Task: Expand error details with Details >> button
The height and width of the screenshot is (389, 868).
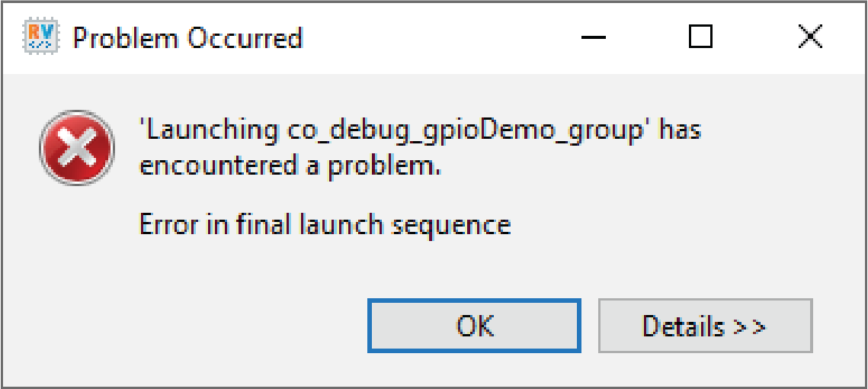Action: (x=705, y=326)
